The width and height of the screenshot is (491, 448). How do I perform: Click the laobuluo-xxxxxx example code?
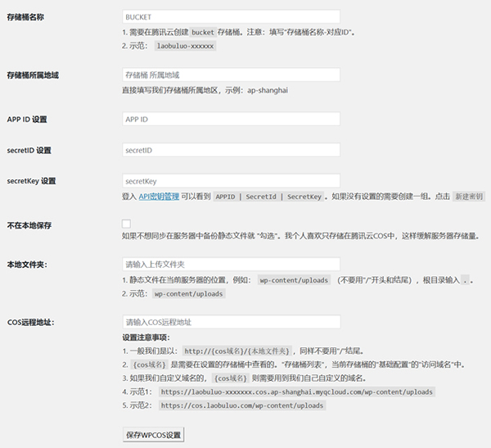pyautogui.click(x=186, y=47)
